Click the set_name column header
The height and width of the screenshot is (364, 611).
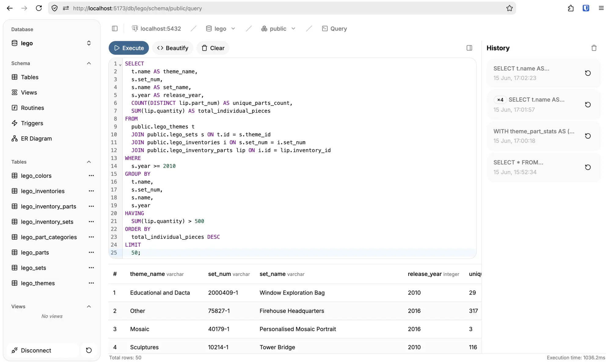[x=282, y=274]
